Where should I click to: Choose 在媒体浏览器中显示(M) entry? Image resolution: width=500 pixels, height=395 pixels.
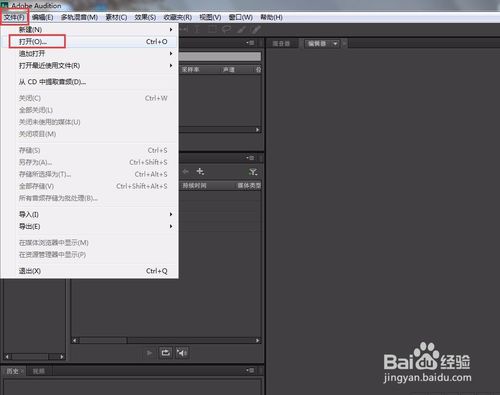coord(89,243)
